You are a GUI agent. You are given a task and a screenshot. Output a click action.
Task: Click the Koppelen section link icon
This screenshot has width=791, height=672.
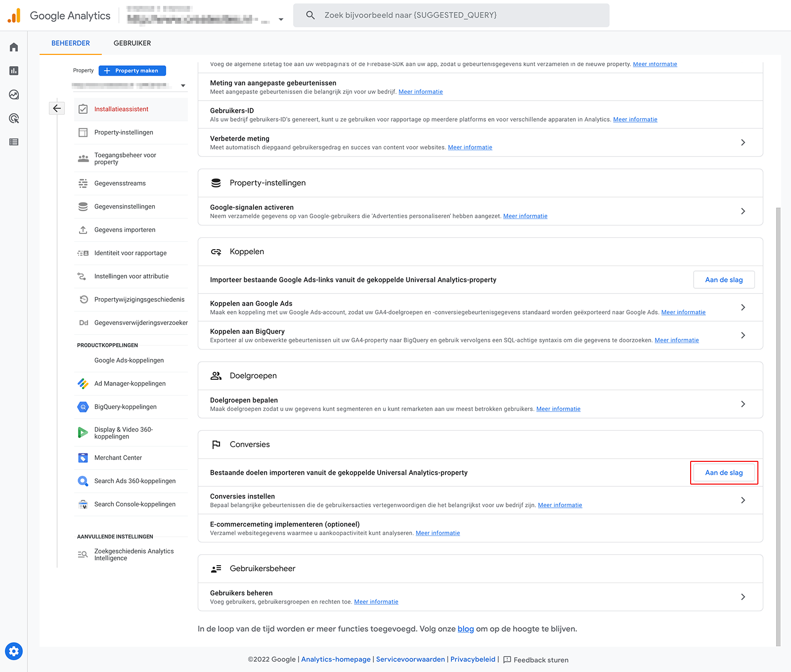tap(216, 252)
